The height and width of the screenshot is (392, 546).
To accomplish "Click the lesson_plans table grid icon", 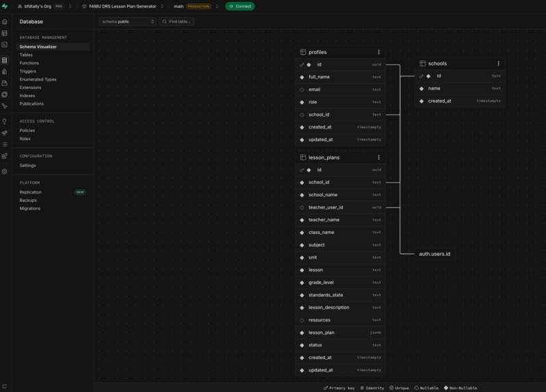I will pyautogui.click(x=303, y=157).
